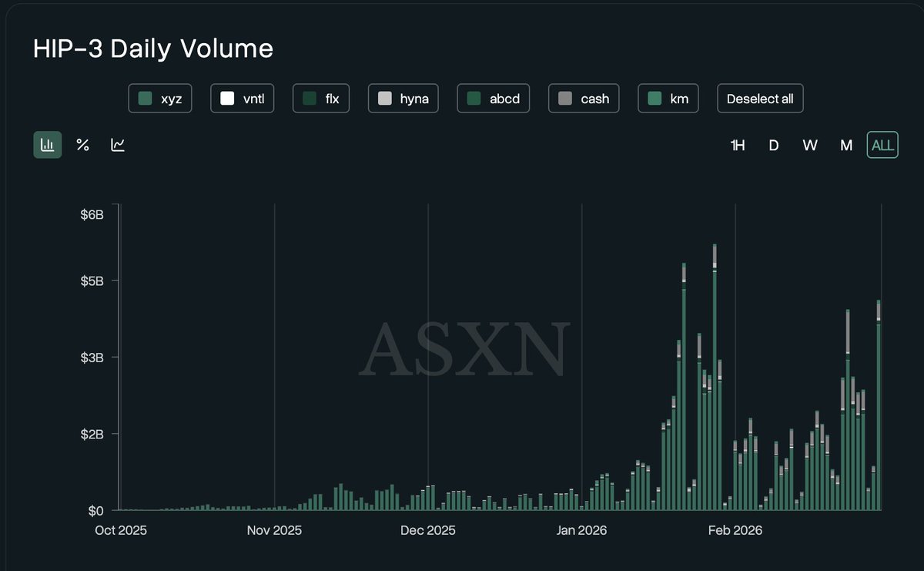
Task: Select the ALL timeframe
Action: 882,145
